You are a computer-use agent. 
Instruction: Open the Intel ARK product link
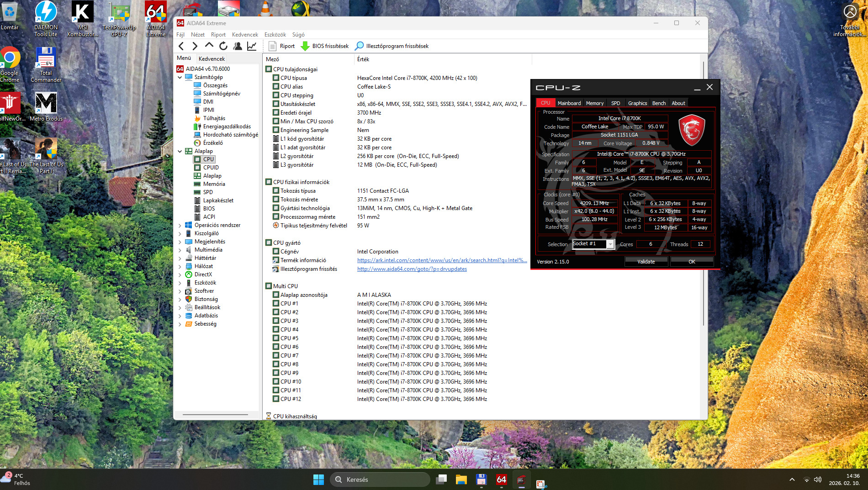click(442, 260)
